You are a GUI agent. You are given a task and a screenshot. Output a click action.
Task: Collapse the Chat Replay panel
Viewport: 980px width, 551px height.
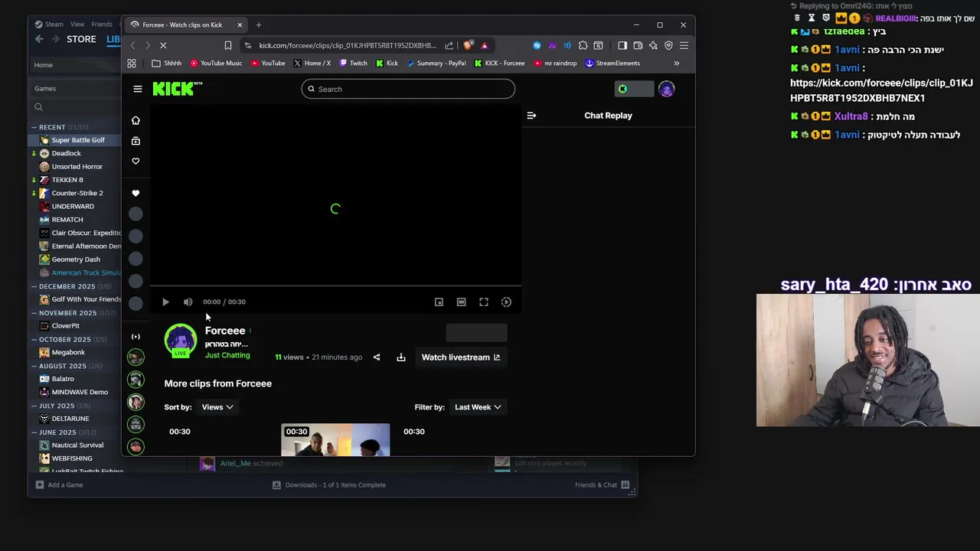[x=531, y=116]
